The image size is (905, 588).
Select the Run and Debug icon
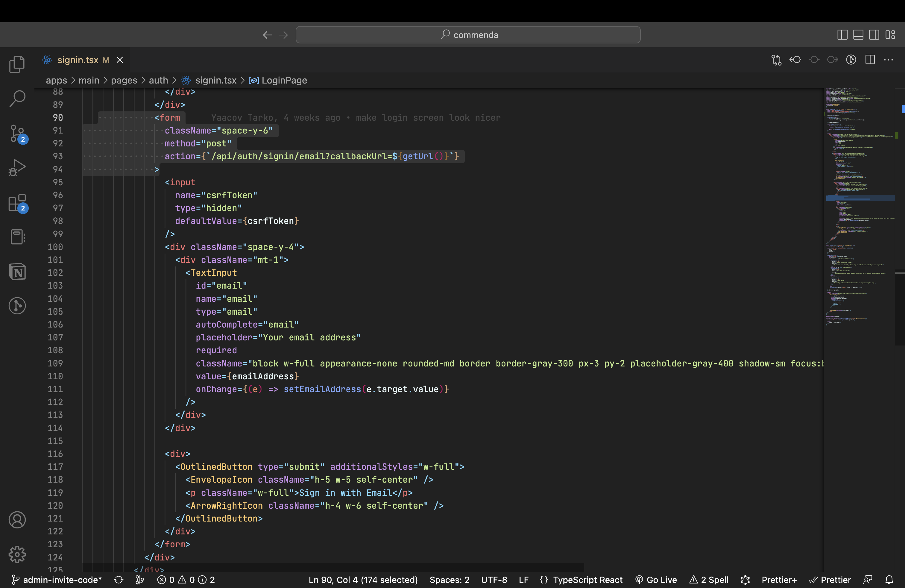click(x=17, y=167)
